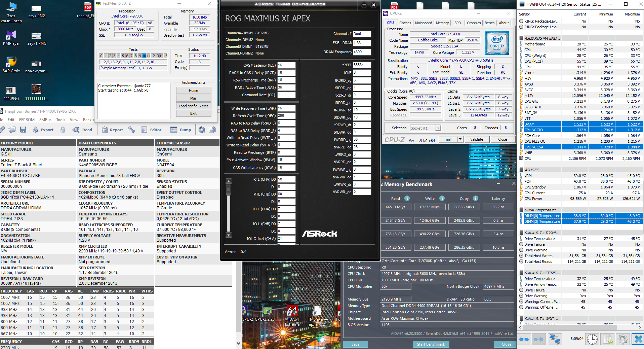
Task: Click Report in Thaiphoon Burner toolbar
Action: (x=112, y=130)
